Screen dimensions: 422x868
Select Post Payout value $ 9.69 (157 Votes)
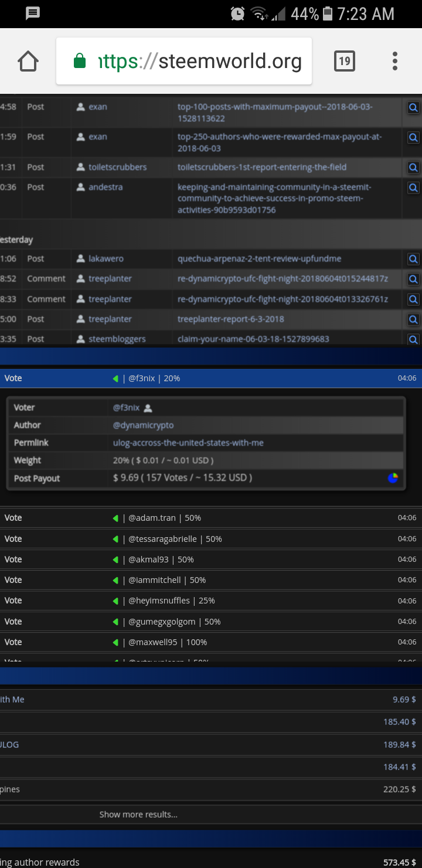[x=182, y=478]
